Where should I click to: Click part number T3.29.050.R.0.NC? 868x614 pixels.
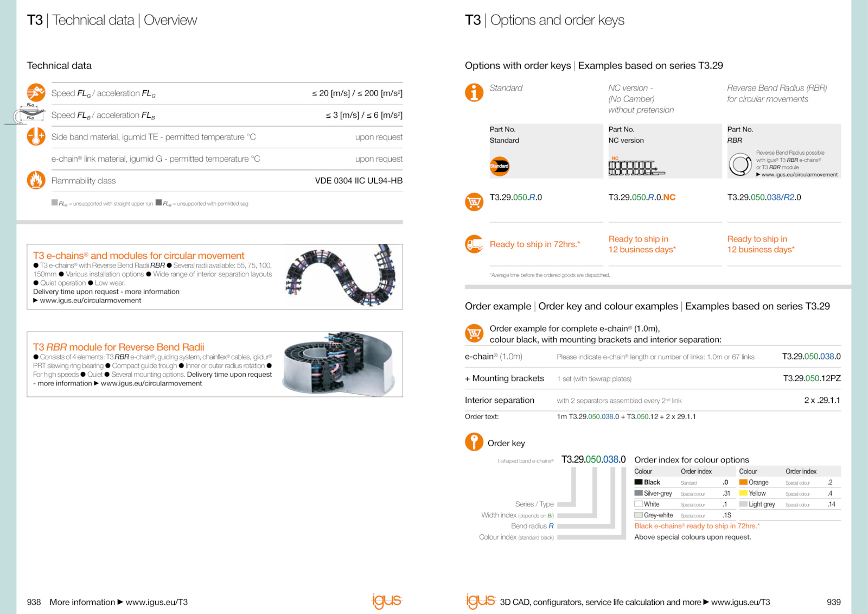(x=642, y=198)
